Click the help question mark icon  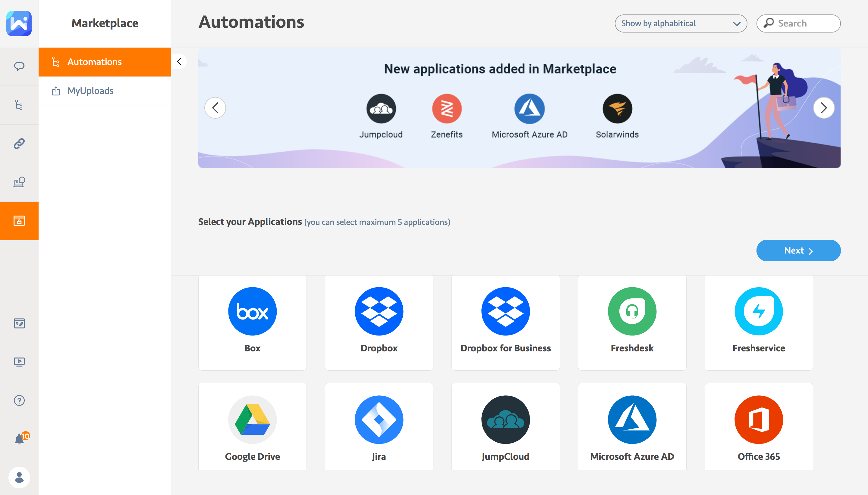[19, 400]
